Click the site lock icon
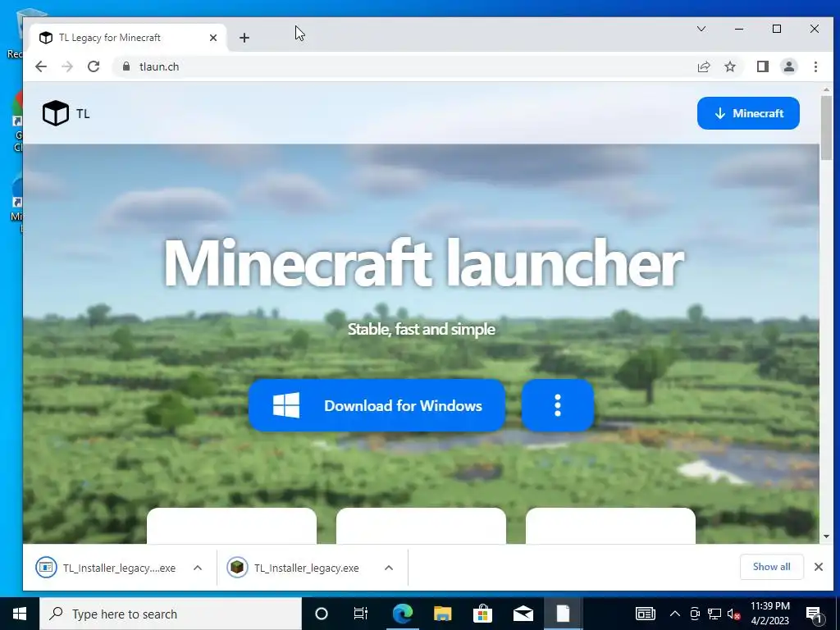840x630 pixels. pyautogui.click(x=126, y=66)
